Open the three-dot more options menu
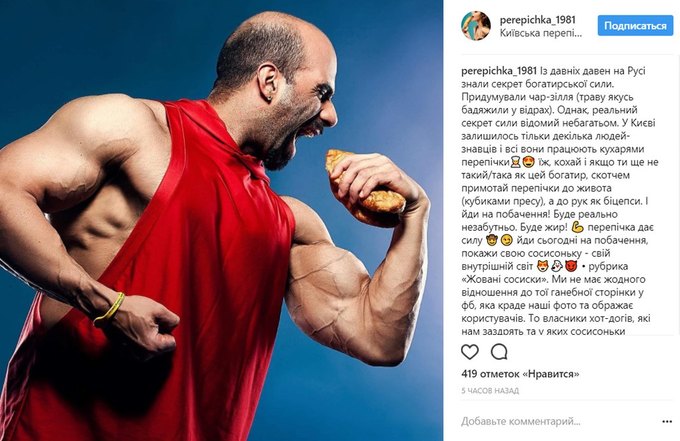 667,421
